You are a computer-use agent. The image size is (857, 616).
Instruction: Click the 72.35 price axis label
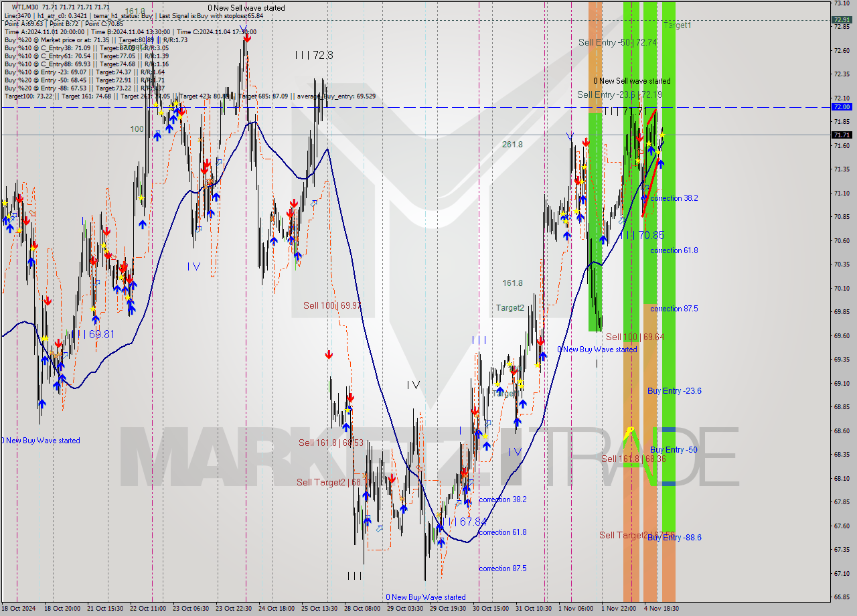click(842, 74)
